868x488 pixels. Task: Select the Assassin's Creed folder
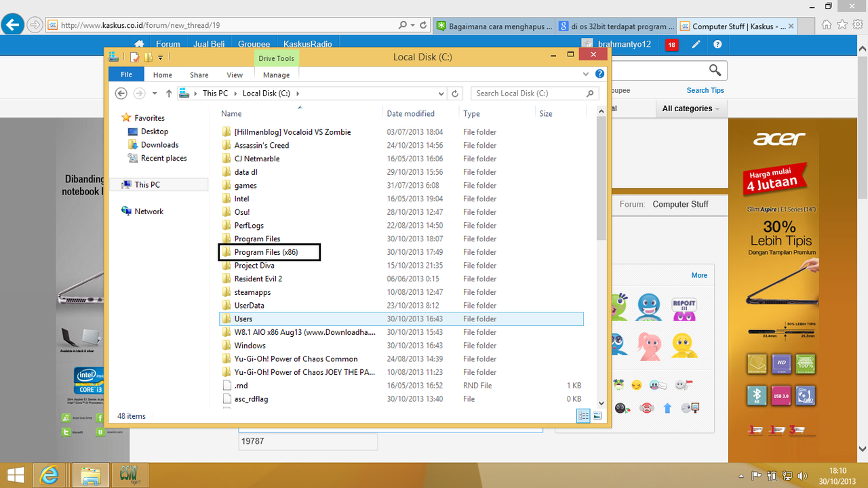(x=262, y=145)
